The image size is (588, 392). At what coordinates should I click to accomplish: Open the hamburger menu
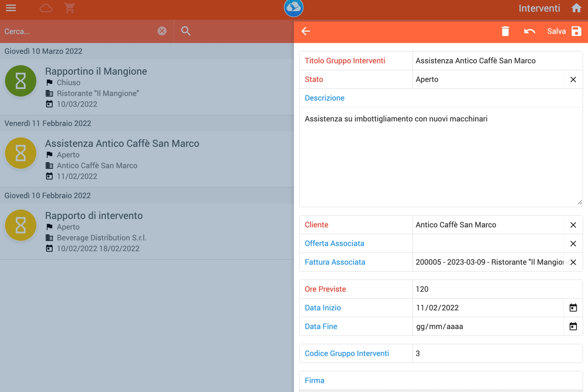[x=11, y=8]
